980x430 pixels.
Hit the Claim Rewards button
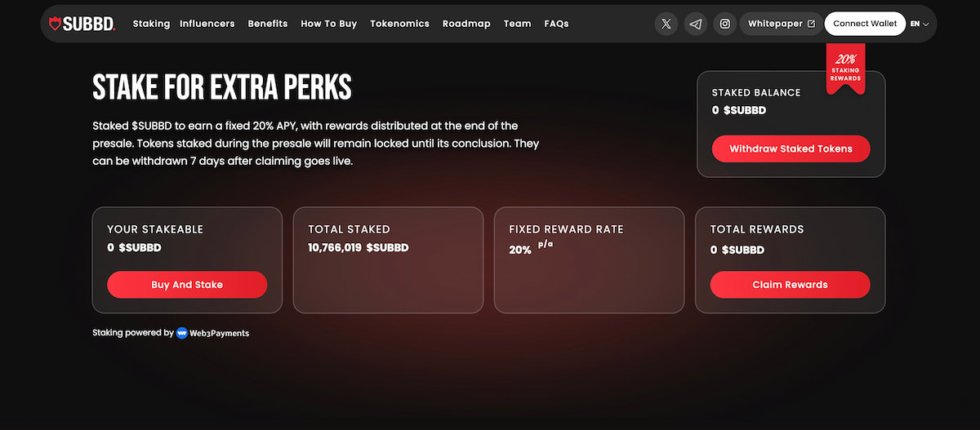click(x=790, y=285)
